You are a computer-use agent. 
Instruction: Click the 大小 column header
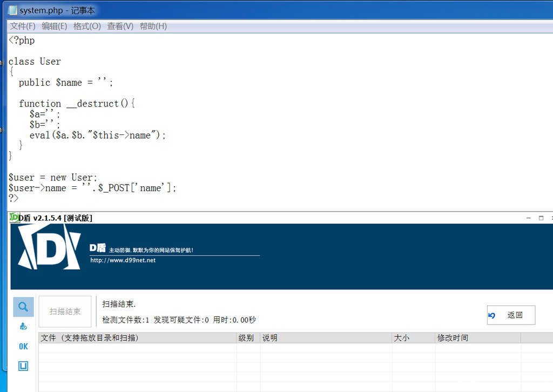tap(414, 337)
